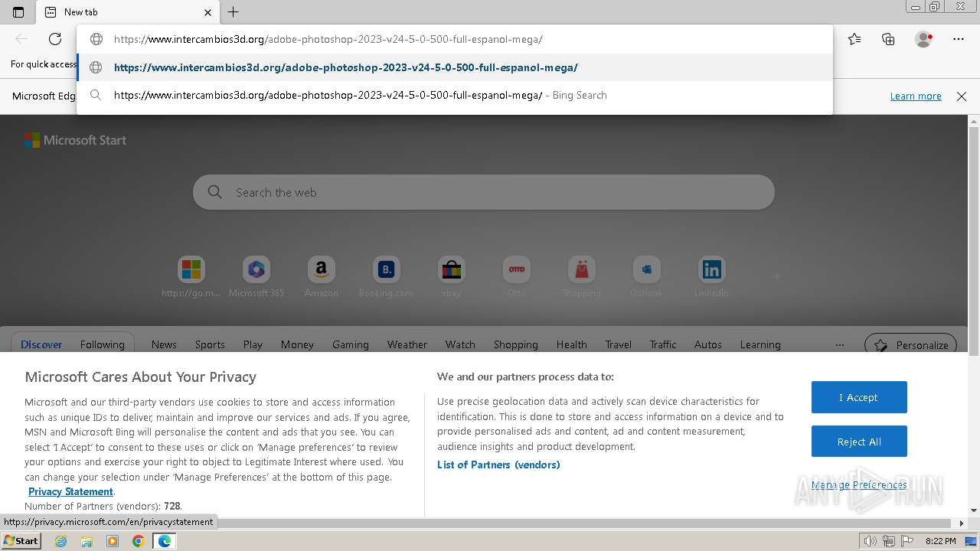Open the media player taskbar icon
Viewport: 980px width, 551px height.
point(113,541)
